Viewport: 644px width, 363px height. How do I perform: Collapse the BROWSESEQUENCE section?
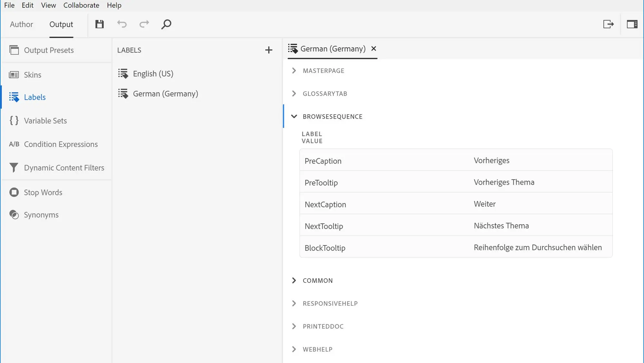coord(294,116)
